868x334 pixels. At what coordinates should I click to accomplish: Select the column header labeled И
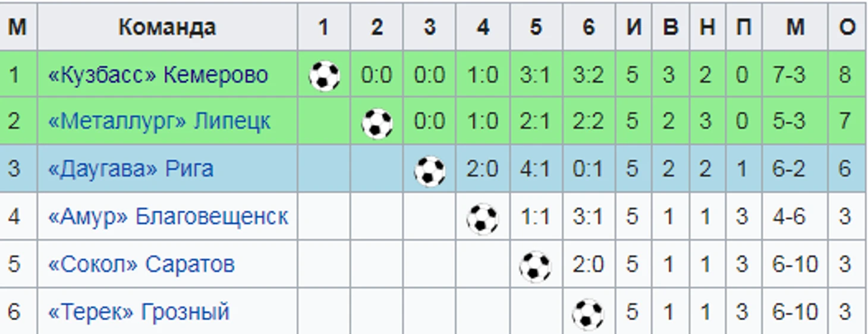coord(634,27)
